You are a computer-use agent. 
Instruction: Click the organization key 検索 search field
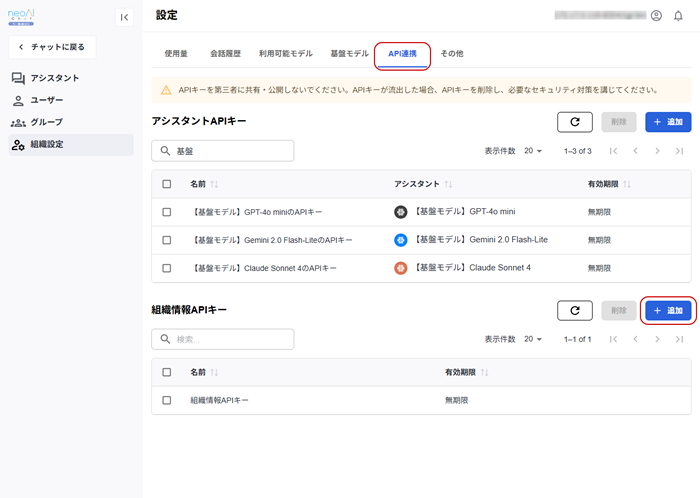[223, 339]
